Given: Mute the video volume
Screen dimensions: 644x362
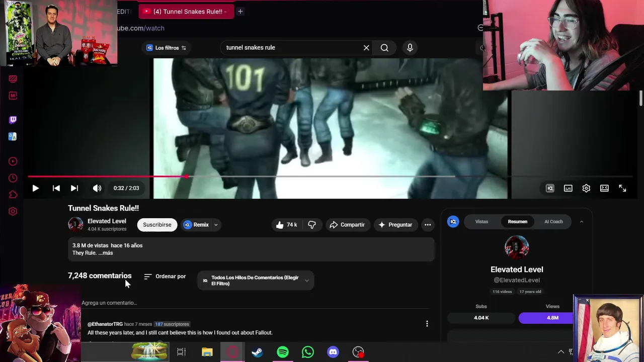Looking at the screenshot, I should pos(97,188).
